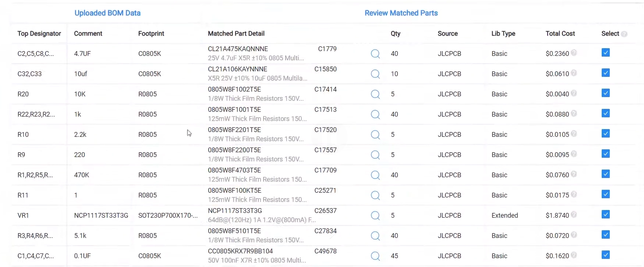Toggle selection for R20 10K resistor
Screen dimensions: 644x267
coord(606,93)
